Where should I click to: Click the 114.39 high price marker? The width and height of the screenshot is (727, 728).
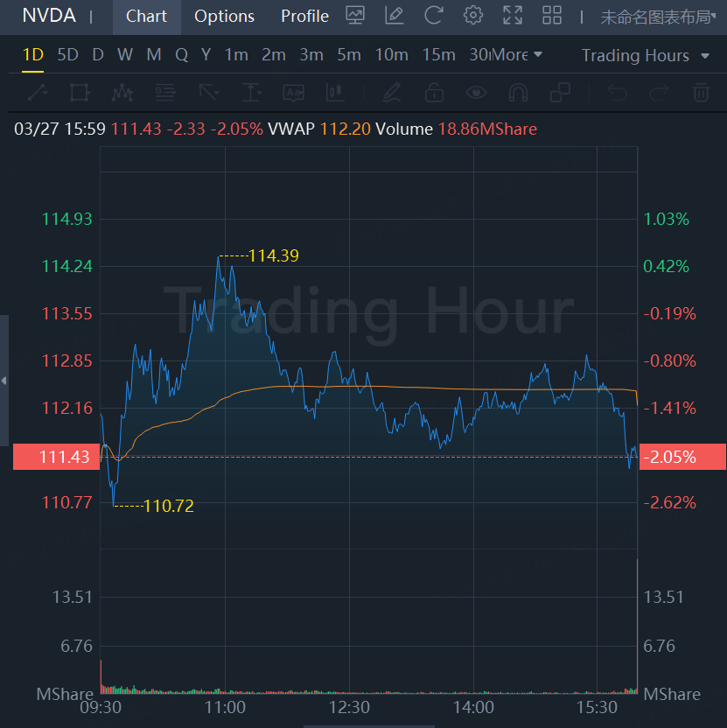274,255
